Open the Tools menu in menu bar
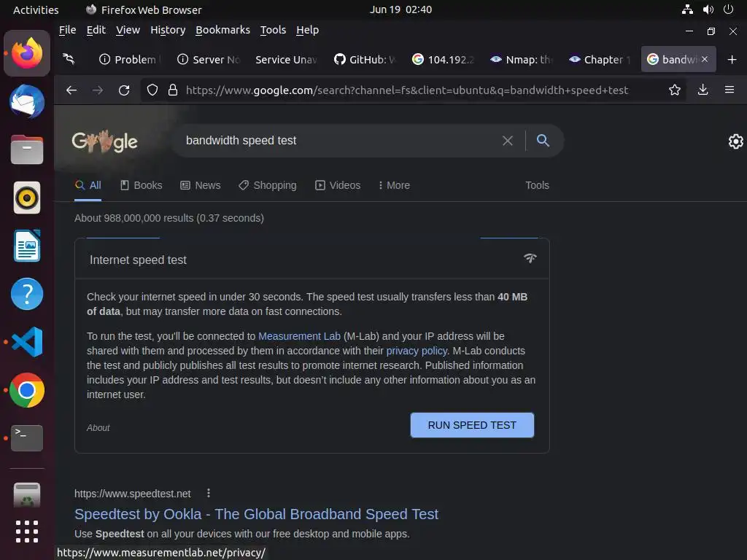747x560 pixels. point(273,30)
